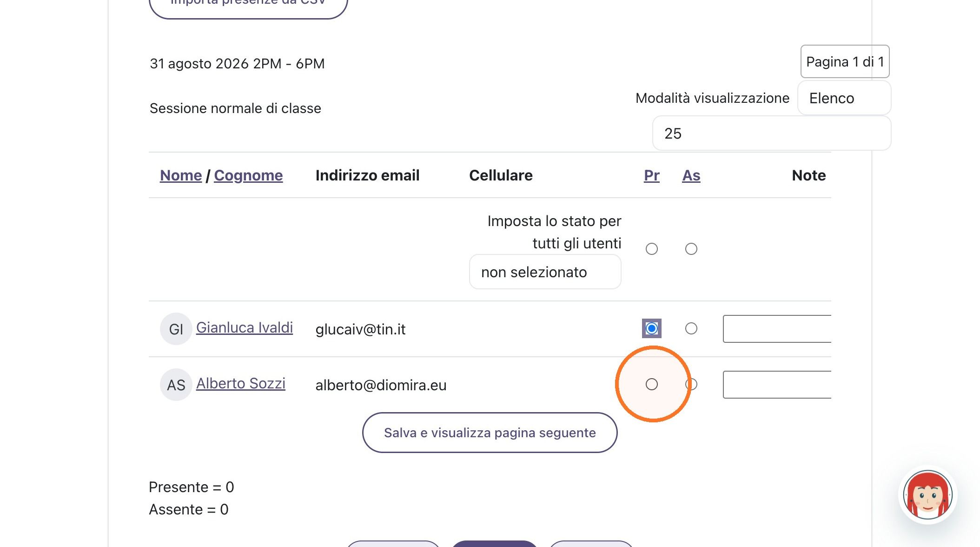Click the GI avatar for Gianluca Ivaldi

click(x=176, y=329)
